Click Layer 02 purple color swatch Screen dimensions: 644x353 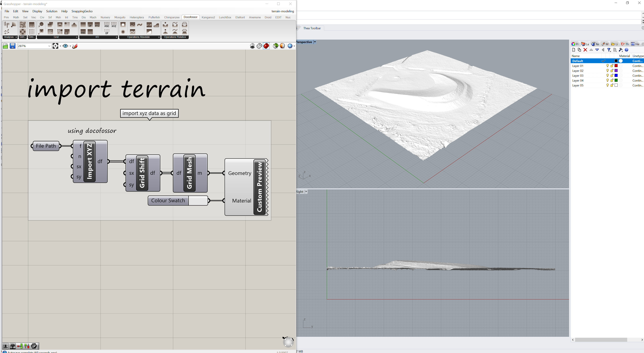pos(616,71)
